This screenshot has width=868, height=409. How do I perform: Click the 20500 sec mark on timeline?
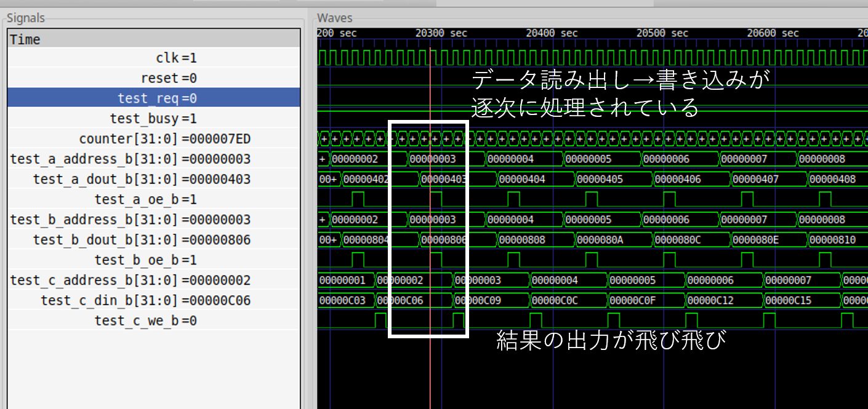click(x=662, y=33)
